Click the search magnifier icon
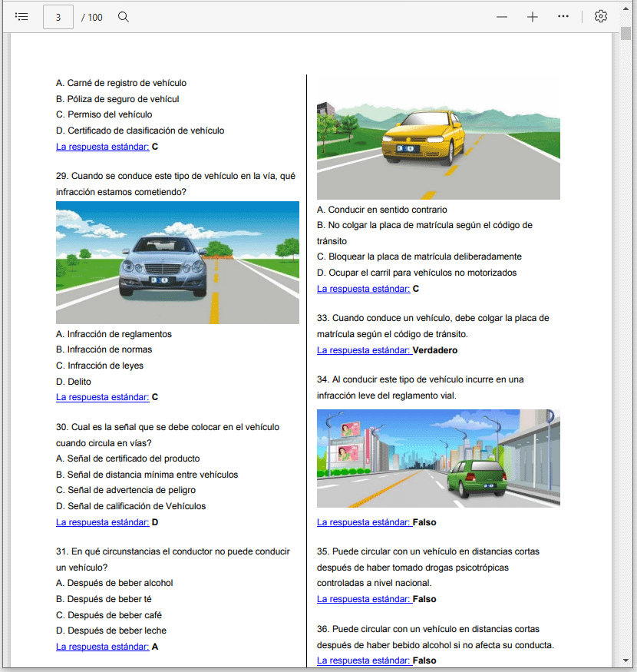The image size is (637, 672). (124, 17)
